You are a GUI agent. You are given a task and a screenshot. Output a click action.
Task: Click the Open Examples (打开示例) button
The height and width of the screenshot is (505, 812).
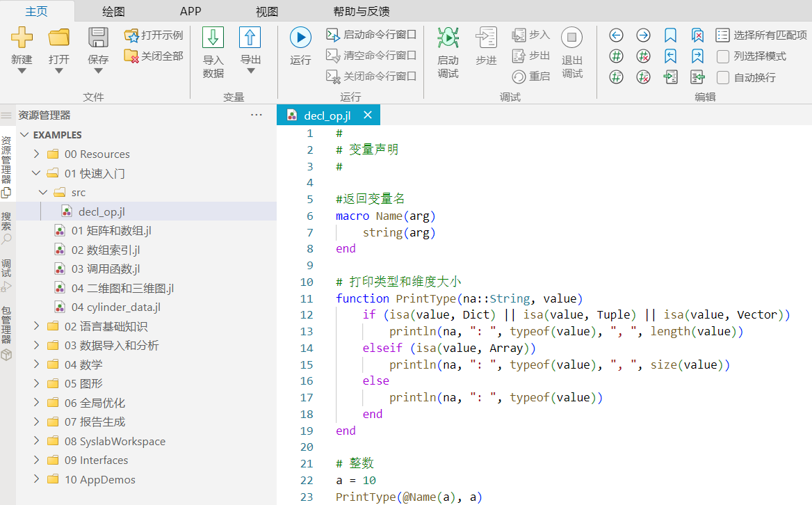point(154,35)
